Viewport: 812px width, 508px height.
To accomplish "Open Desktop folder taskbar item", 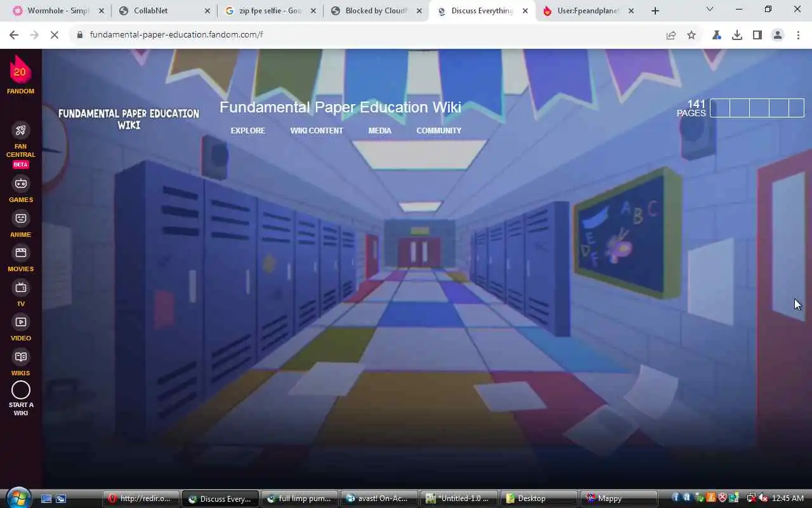I will coord(538,498).
